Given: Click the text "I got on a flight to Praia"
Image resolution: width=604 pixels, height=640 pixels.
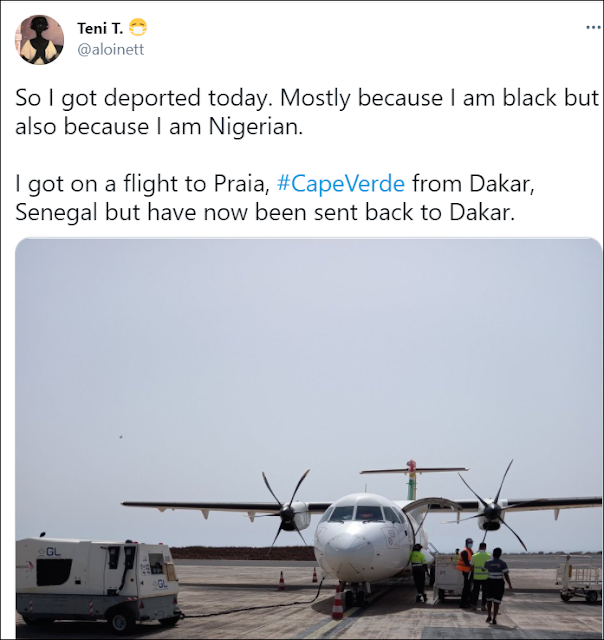Looking at the screenshot, I should point(142,183).
